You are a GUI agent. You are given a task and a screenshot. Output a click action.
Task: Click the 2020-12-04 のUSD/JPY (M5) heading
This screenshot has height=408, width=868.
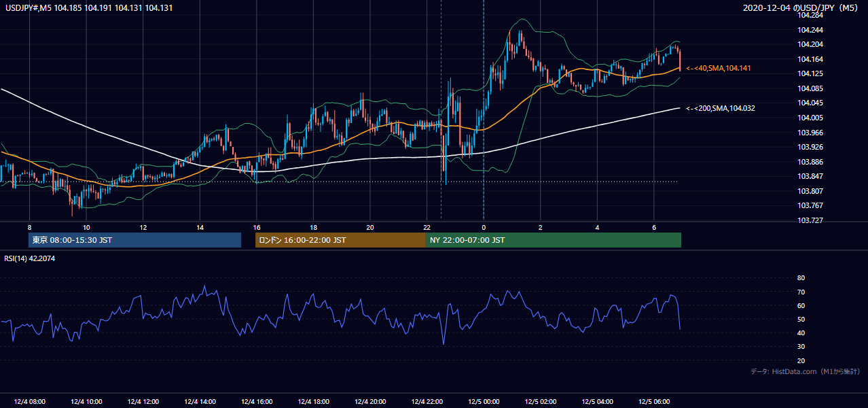(801, 8)
